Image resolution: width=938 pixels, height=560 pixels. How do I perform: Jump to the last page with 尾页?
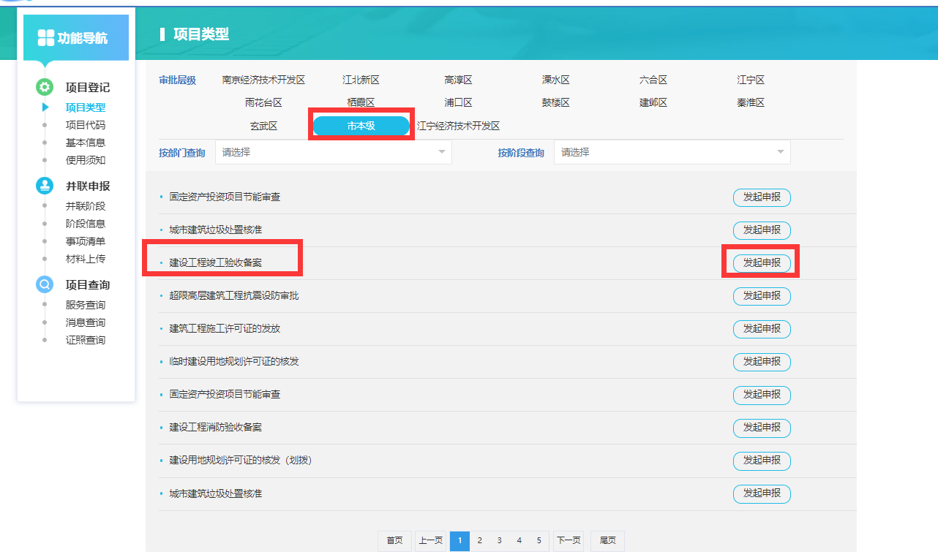607,541
